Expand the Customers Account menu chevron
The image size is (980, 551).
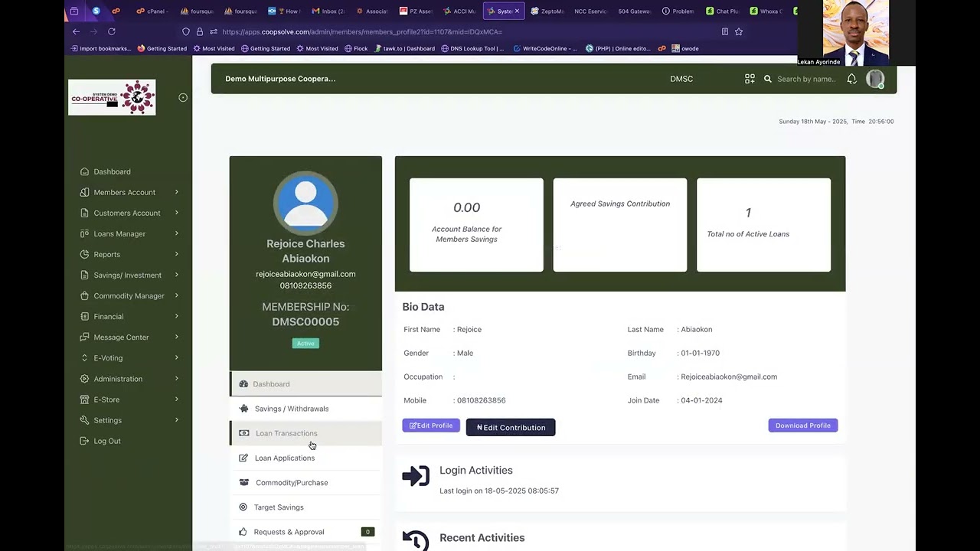click(x=177, y=213)
